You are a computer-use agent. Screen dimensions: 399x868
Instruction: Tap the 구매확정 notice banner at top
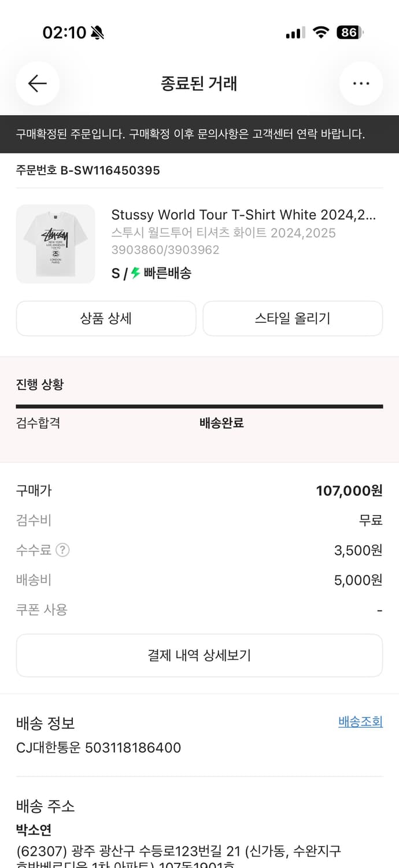pyautogui.click(x=199, y=134)
